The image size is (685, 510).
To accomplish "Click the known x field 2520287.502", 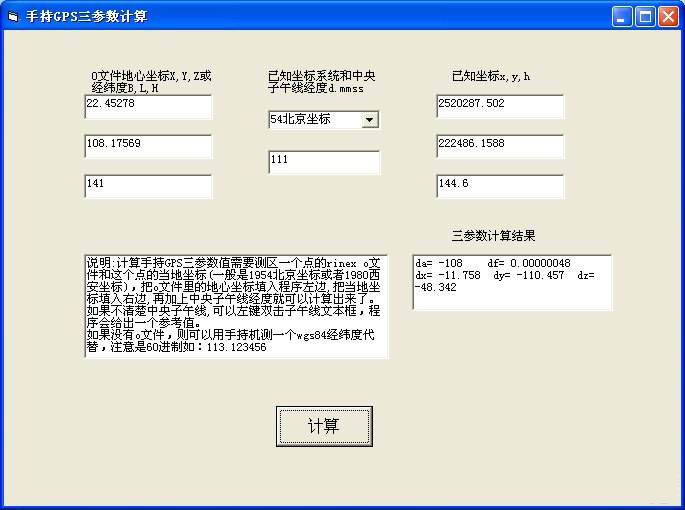I will click(x=499, y=105).
